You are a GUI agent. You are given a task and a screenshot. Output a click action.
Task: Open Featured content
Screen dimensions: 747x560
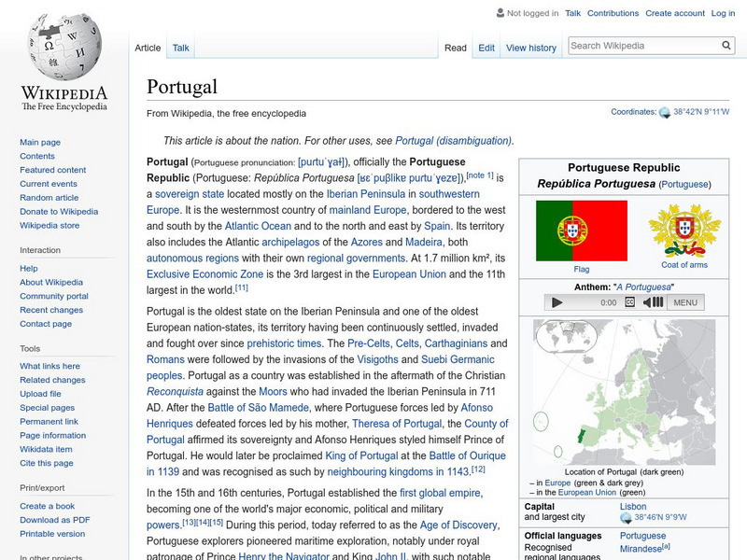(x=53, y=170)
